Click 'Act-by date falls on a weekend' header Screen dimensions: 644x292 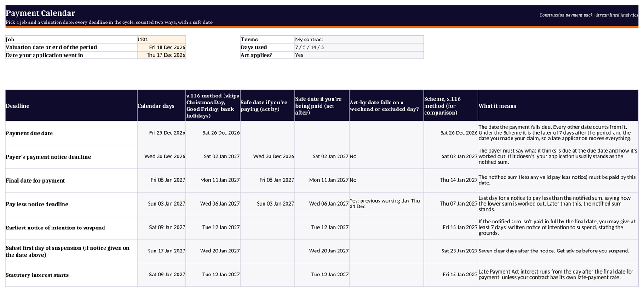click(386, 106)
